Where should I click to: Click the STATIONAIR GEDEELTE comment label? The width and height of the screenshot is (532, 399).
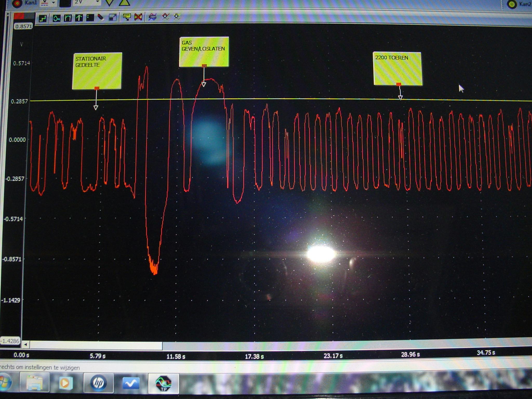(97, 71)
